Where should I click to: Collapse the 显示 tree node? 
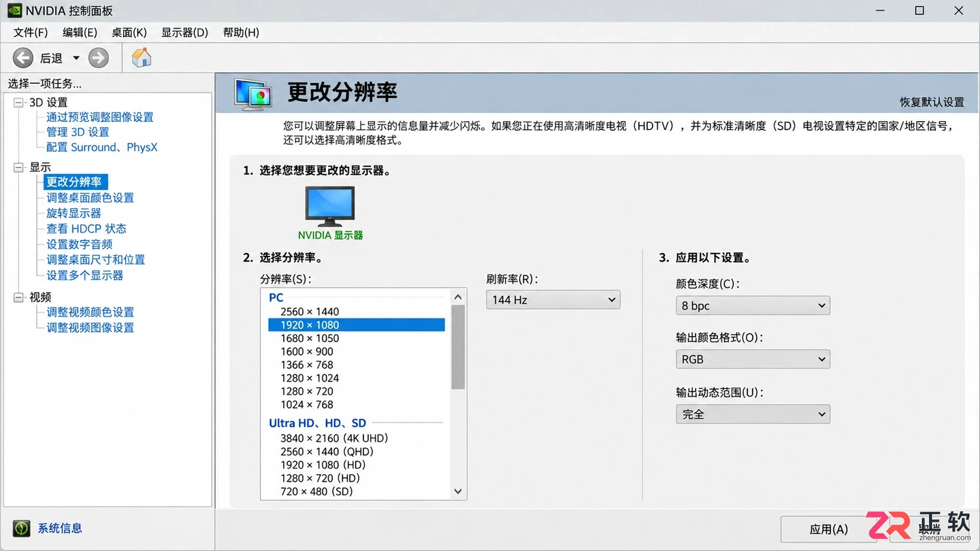pyautogui.click(x=18, y=167)
